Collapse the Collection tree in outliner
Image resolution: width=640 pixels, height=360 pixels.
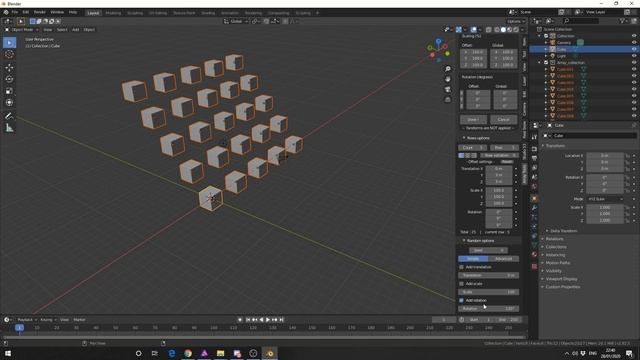(x=540, y=36)
